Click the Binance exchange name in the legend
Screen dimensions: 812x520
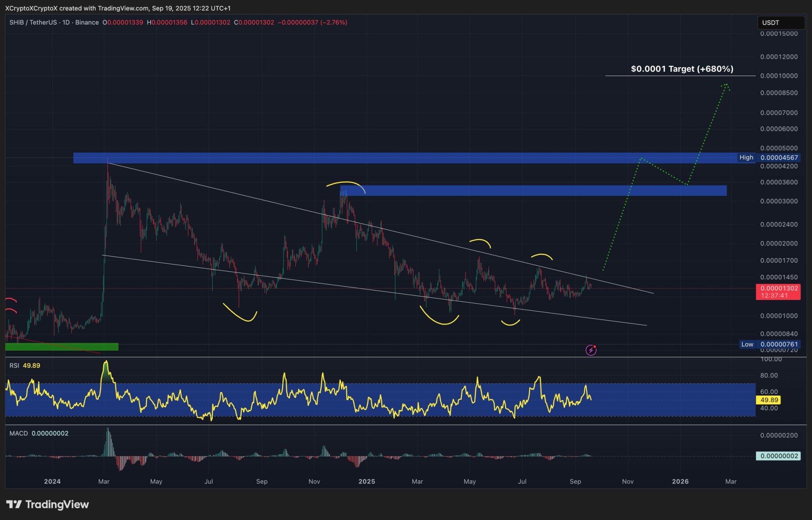pyautogui.click(x=87, y=23)
